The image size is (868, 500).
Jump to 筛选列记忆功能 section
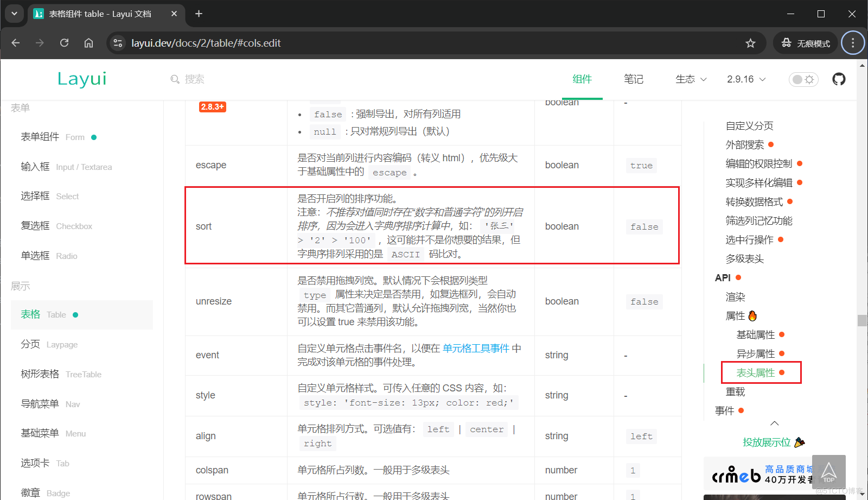pyautogui.click(x=759, y=221)
